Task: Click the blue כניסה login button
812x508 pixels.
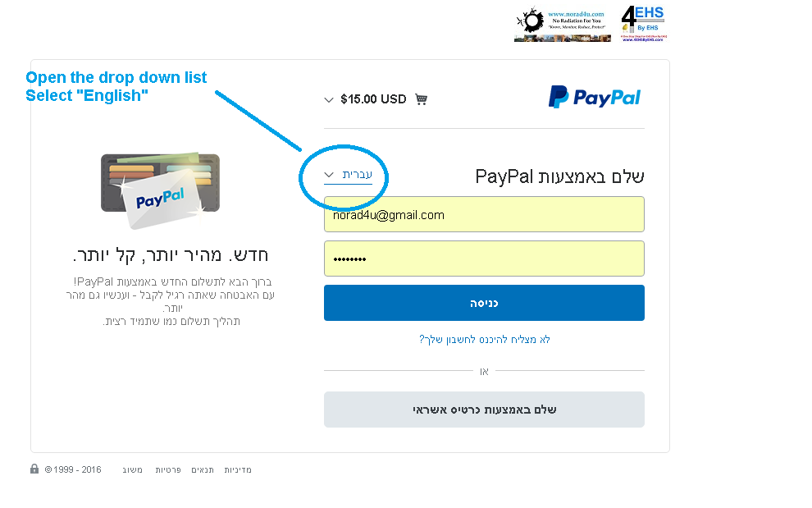Action: [x=484, y=303]
